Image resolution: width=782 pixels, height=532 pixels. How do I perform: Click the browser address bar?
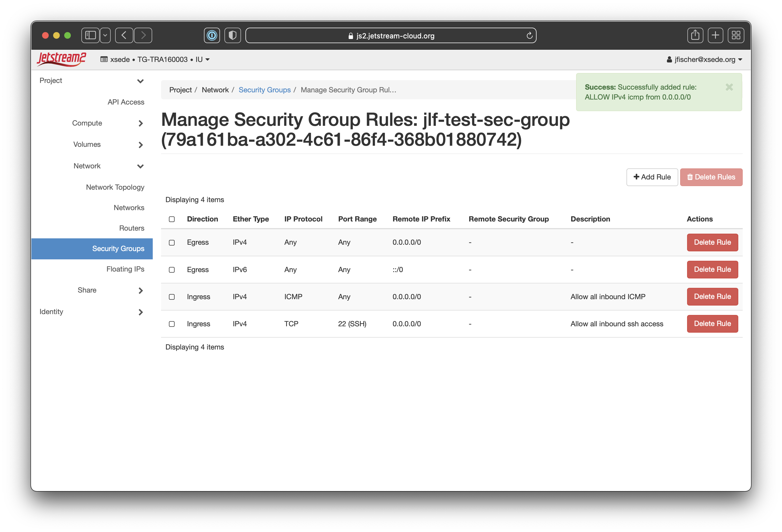[390, 36]
